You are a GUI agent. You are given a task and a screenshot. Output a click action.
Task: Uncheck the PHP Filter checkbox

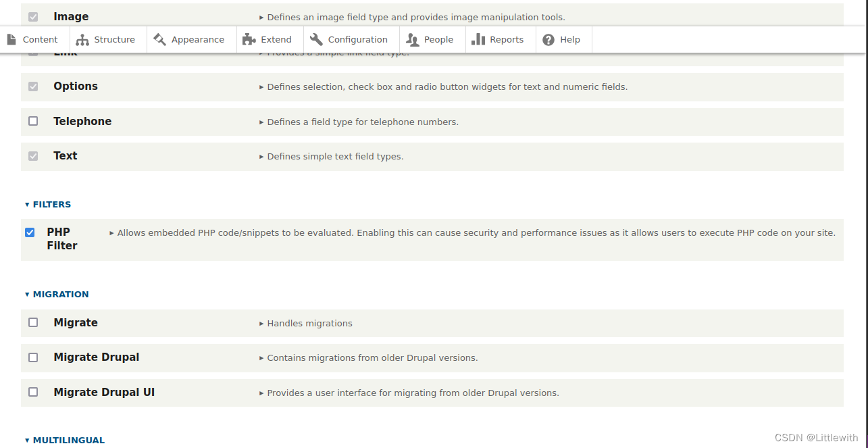[30, 232]
